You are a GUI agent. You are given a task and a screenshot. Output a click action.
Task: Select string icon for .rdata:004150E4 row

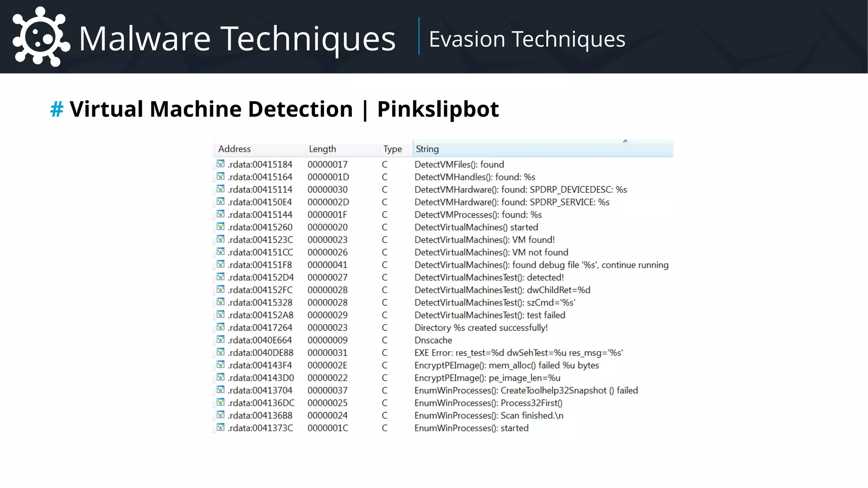tap(220, 201)
